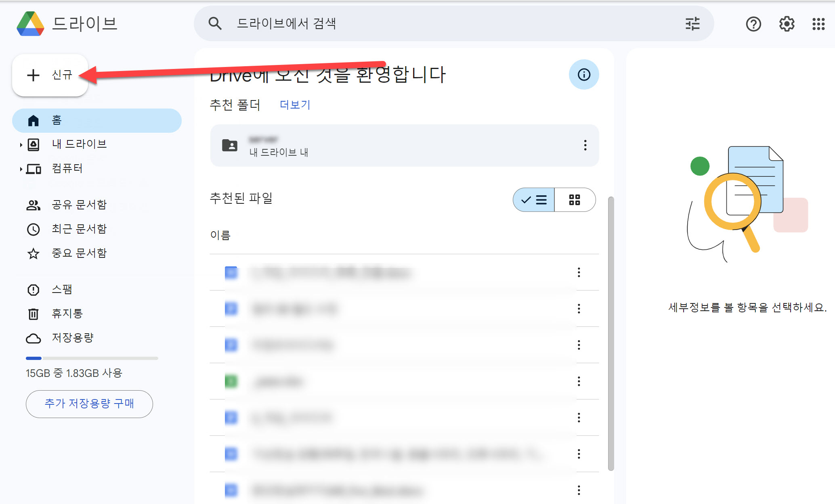835x504 pixels.
Task: Click the Google Drive logo
Action: coord(30,24)
